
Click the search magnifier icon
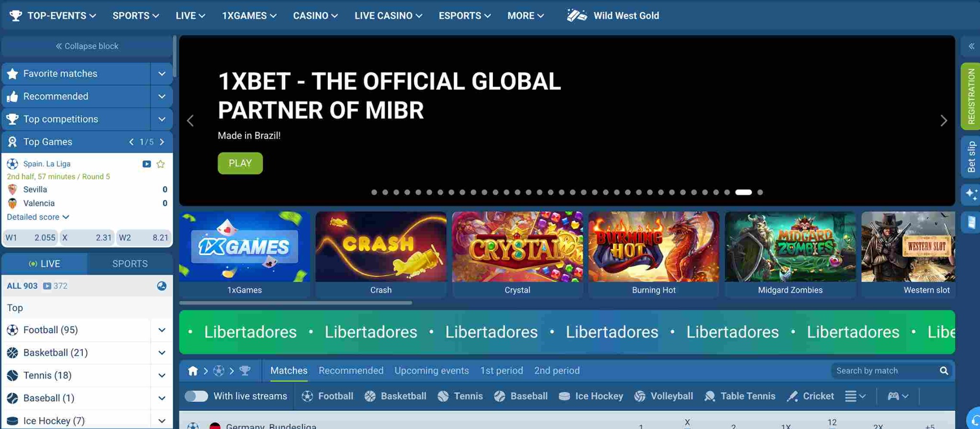944,371
